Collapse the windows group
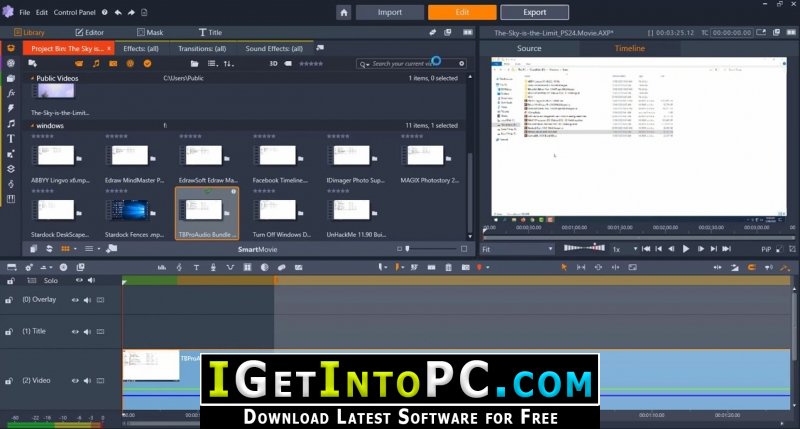The height and width of the screenshot is (429, 800). tap(32, 125)
